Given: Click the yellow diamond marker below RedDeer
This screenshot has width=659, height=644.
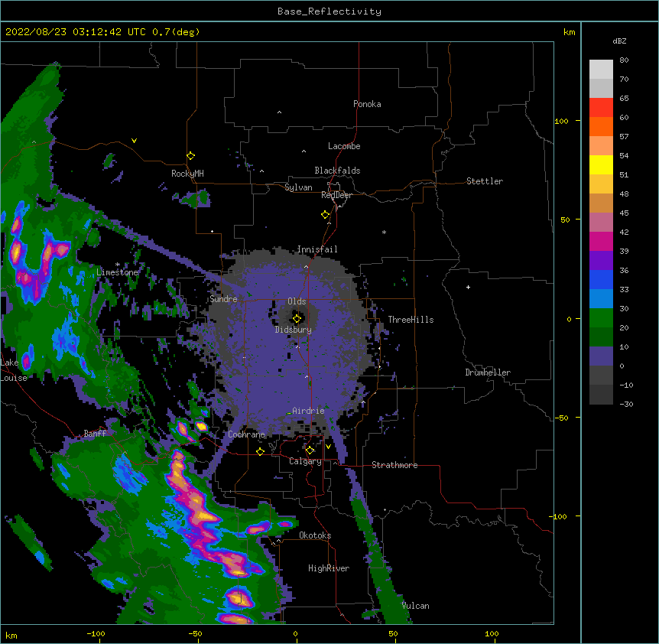Looking at the screenshot, I should 326,215.
